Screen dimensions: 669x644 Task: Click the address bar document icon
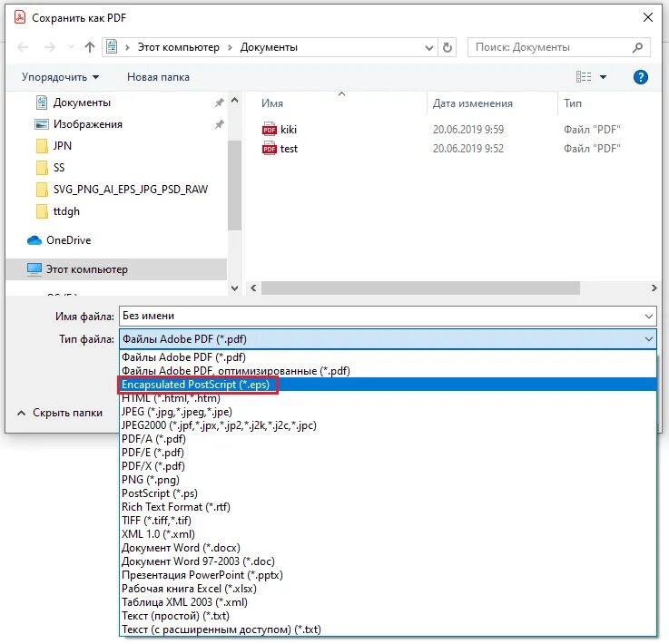pos(112,47)
